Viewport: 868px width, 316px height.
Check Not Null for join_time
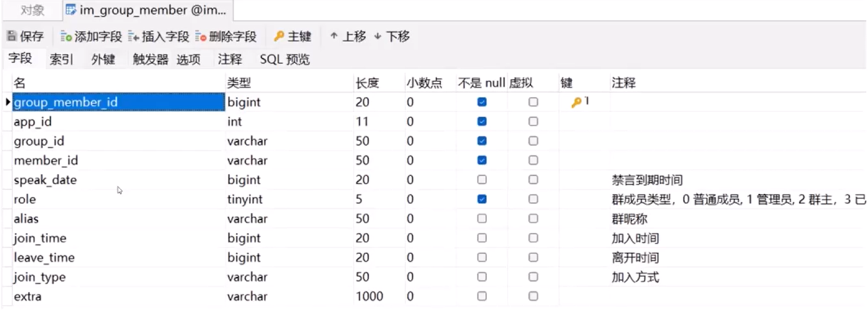(x=482, y=238)
